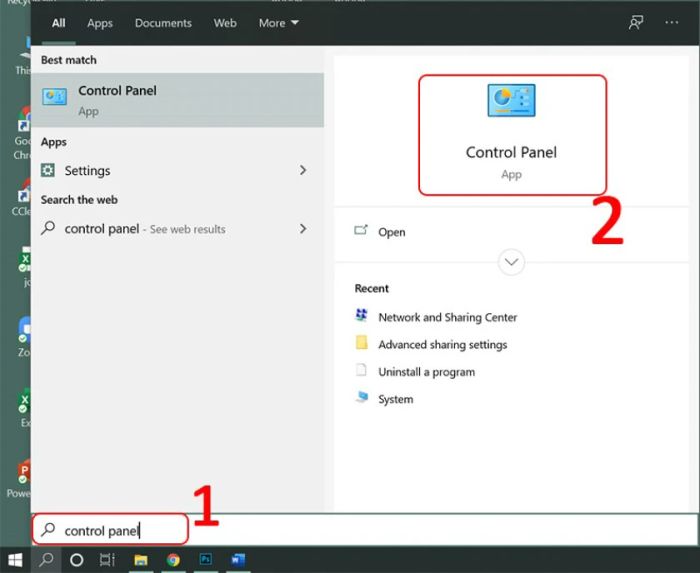Click the web search magnifier icon
Screen dimensions: 700x573
click(x=48, y=228)
